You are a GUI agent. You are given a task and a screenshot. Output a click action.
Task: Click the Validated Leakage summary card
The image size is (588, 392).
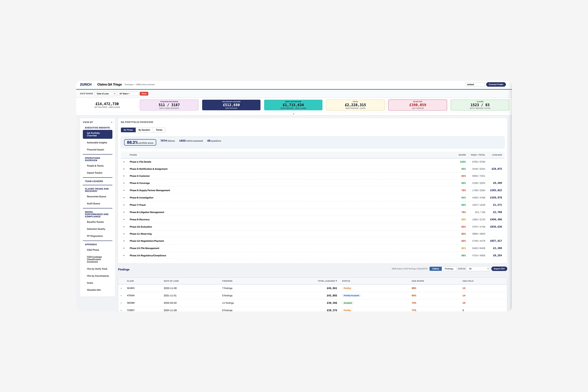click(x=231, y=105)
